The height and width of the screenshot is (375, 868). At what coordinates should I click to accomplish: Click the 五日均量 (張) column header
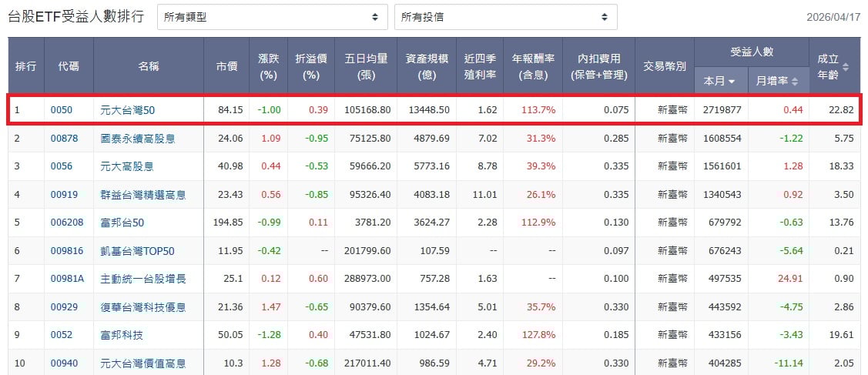click(367, 66)
